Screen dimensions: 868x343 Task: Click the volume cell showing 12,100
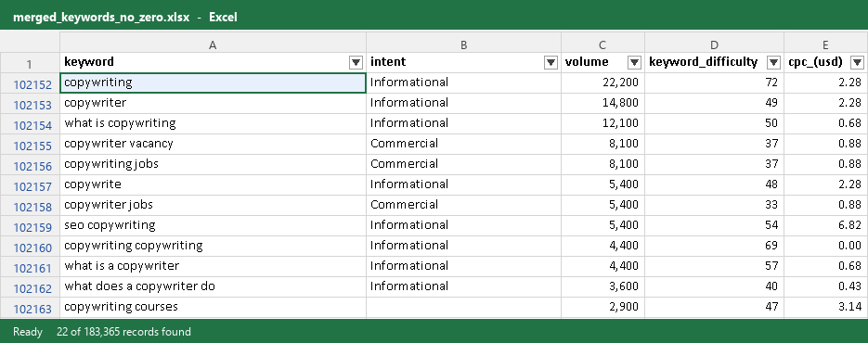(x=602, y=124)
